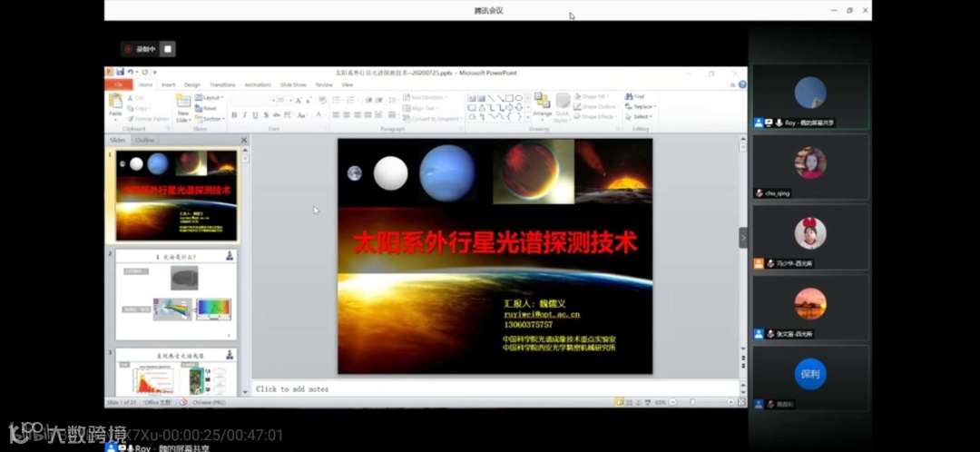Click the email link ruyiwei@opt.ac.cn
Screen dimensions: 980x452
(542, 314)
